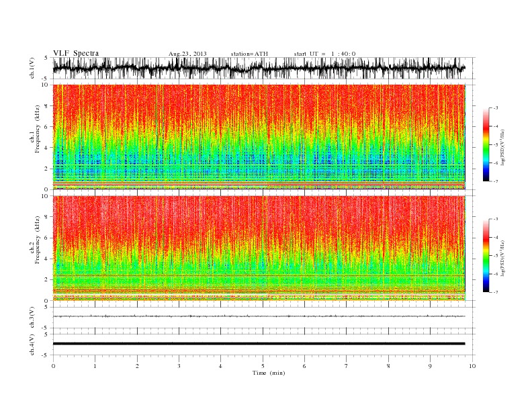Screen dimensions: 532x411
Task: Click time axis tick label "3"
Action: tap(179, 366)
